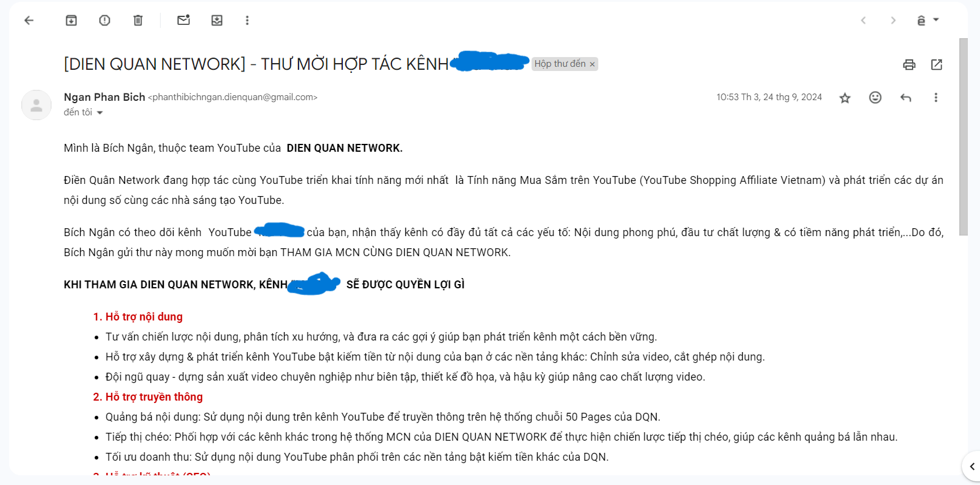980x485 pixels.
Task: Remove the "Hộp thư đến" label
Action: click(x=592, y=64)
